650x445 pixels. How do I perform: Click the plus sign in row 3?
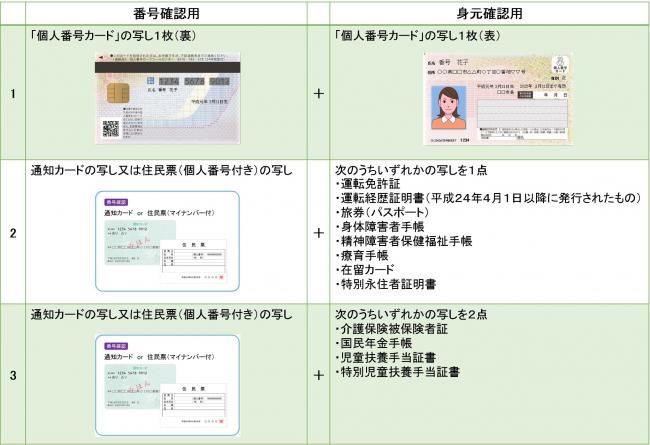pos(318,375)
